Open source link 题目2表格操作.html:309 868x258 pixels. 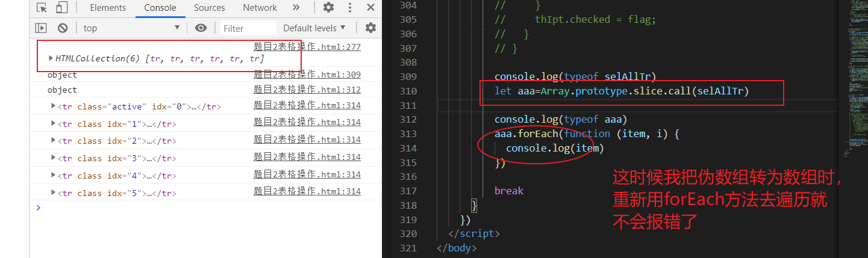(307, 75)
